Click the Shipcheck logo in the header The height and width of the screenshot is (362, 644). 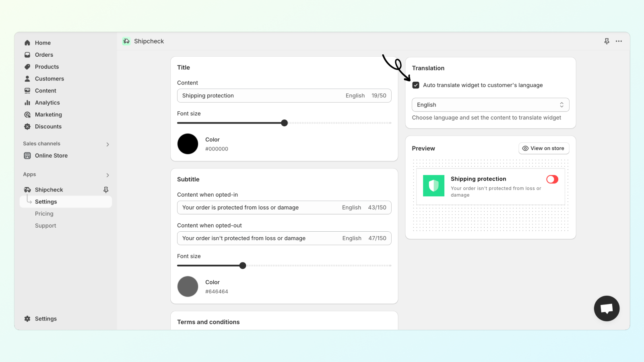(x=126, y=41)
